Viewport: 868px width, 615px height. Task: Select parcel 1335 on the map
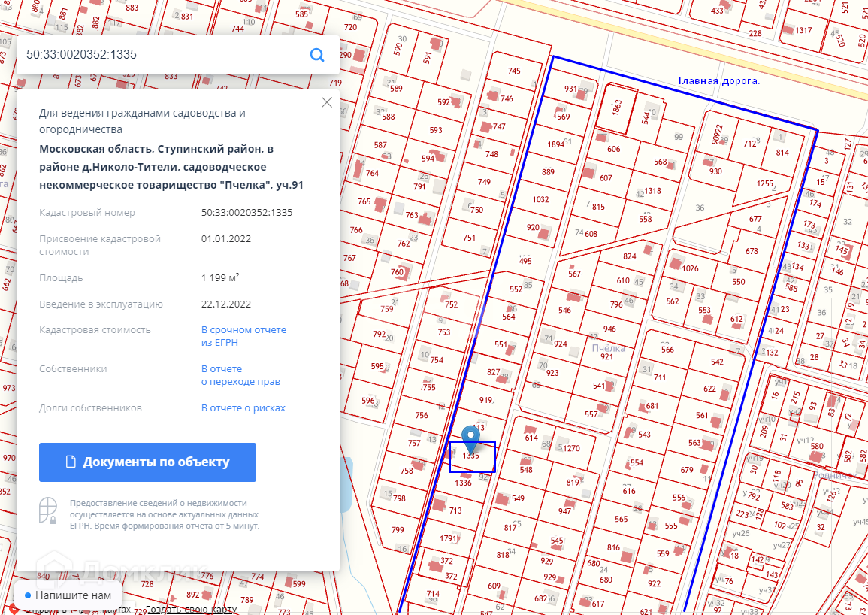coord(471,456)
